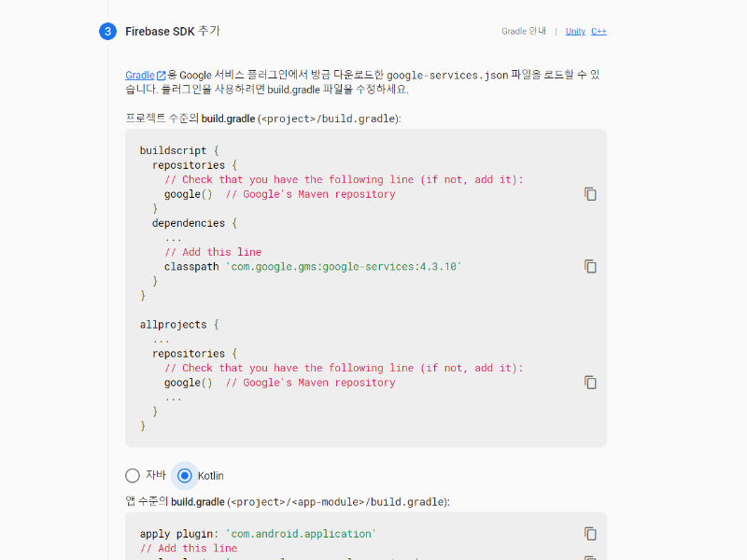This screenshot has height=560, width=747.
Task: Click the 'allprojects {' code line
Action: pos(179,325)
